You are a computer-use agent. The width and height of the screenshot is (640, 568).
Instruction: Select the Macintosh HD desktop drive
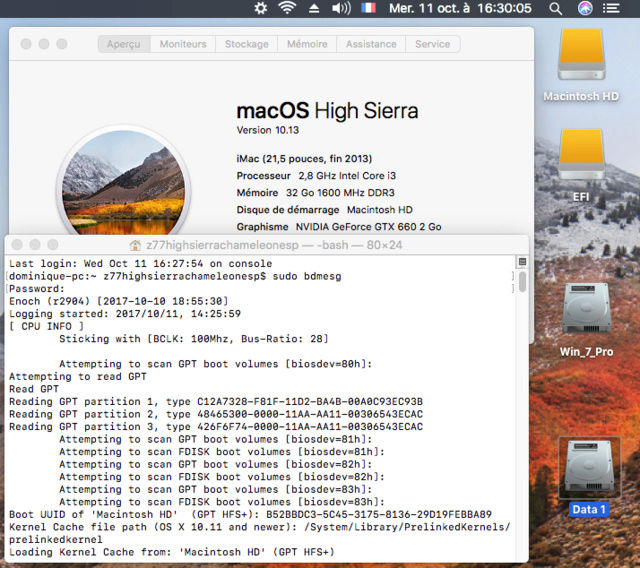tap(581, 65)
